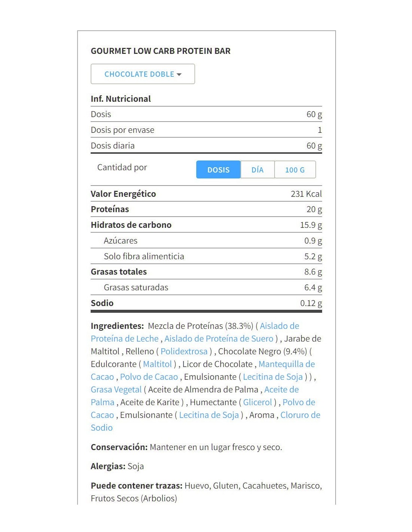Click the first Polvo de Cacao link
This screenshot has width=412, height=532.
pyautogui.click(x=149, y=377)
